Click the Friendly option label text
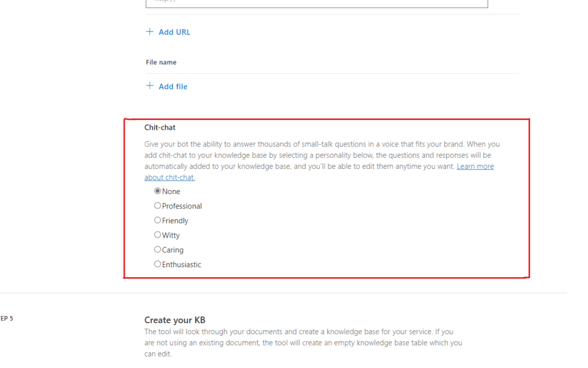This screenshot has width=588, height=368. 175,221
